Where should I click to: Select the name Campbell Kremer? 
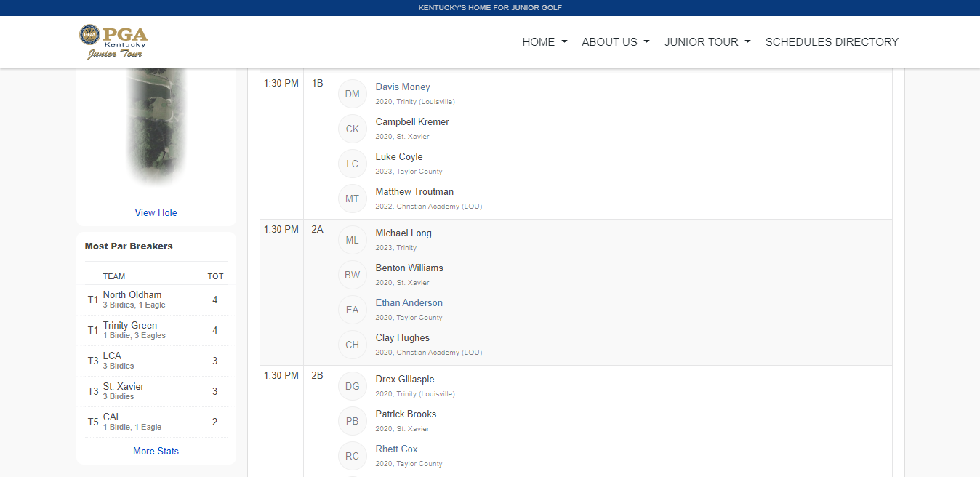tap(412, 121)
